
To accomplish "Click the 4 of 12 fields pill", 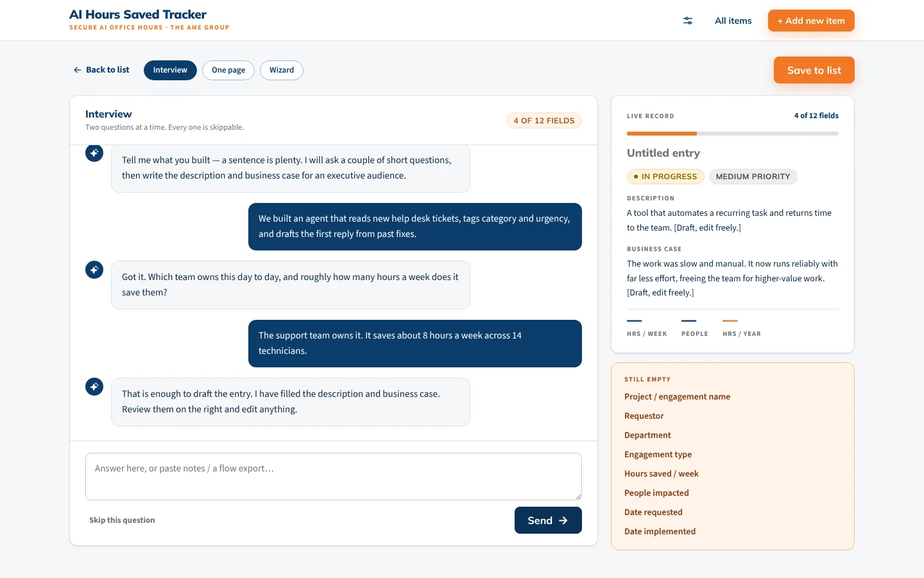I will pos(544,121).
